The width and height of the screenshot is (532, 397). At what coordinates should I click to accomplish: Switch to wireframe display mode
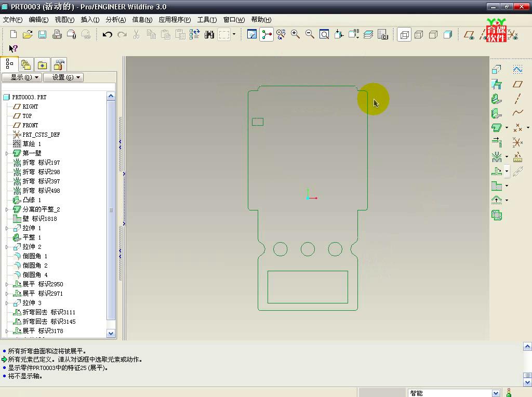tap(404, 34)
